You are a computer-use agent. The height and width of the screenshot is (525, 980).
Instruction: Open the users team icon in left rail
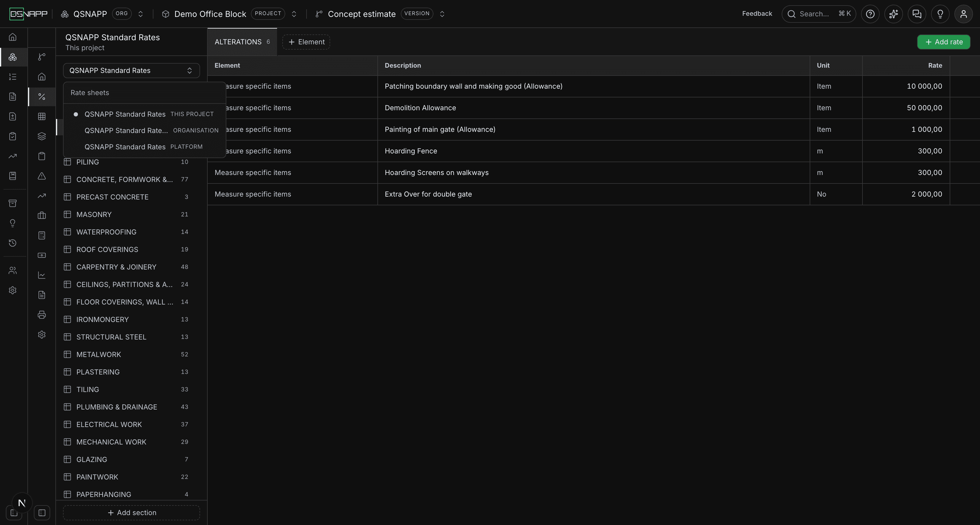click(x=13, y=270)
